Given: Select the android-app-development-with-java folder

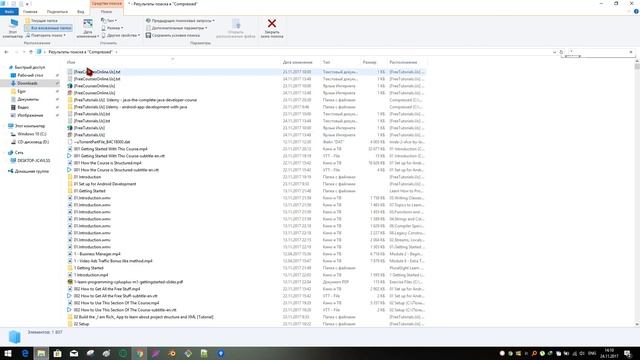Looking at the screenshot, I should click(130, 107).
